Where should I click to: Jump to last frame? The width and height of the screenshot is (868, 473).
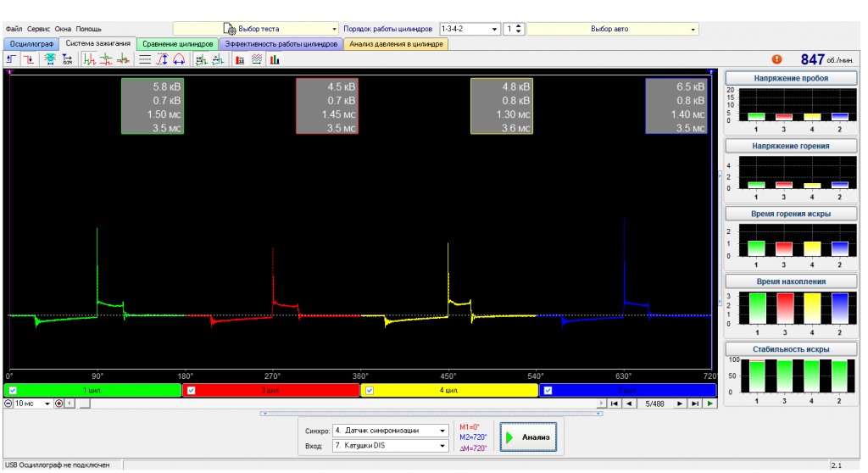pyautogui.click(x=695, y=403)
